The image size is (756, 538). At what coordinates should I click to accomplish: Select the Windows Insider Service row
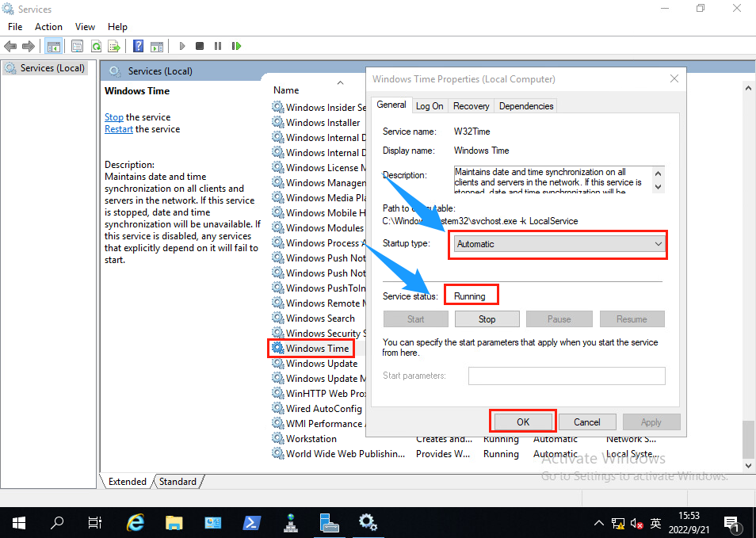point(319,108)
